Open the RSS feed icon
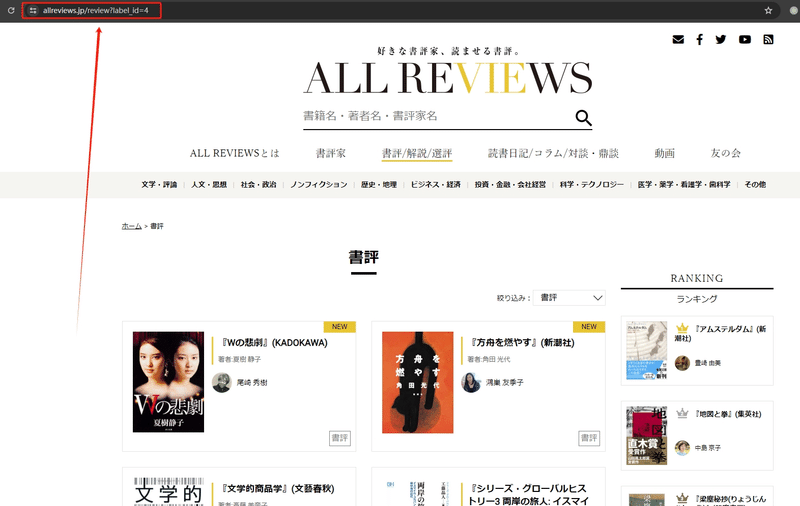Screen dimensions: 800x506 point(768,39)
